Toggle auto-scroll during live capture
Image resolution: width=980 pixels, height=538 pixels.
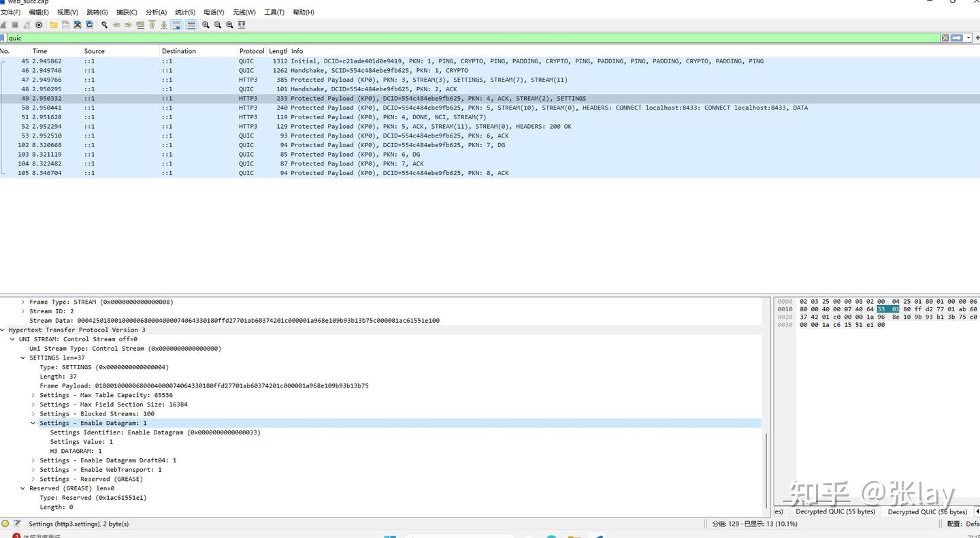[176, 25]
